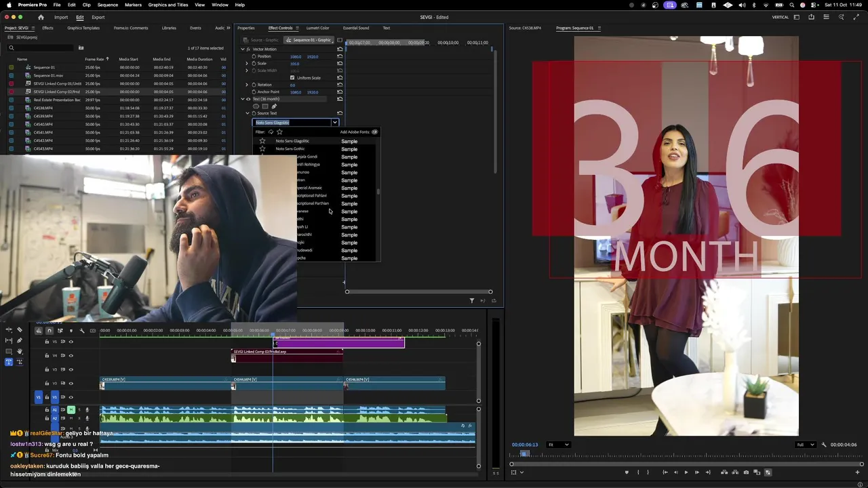
Task: Select the Type tool in timeline toolbox
Action: tap(9, 362)
